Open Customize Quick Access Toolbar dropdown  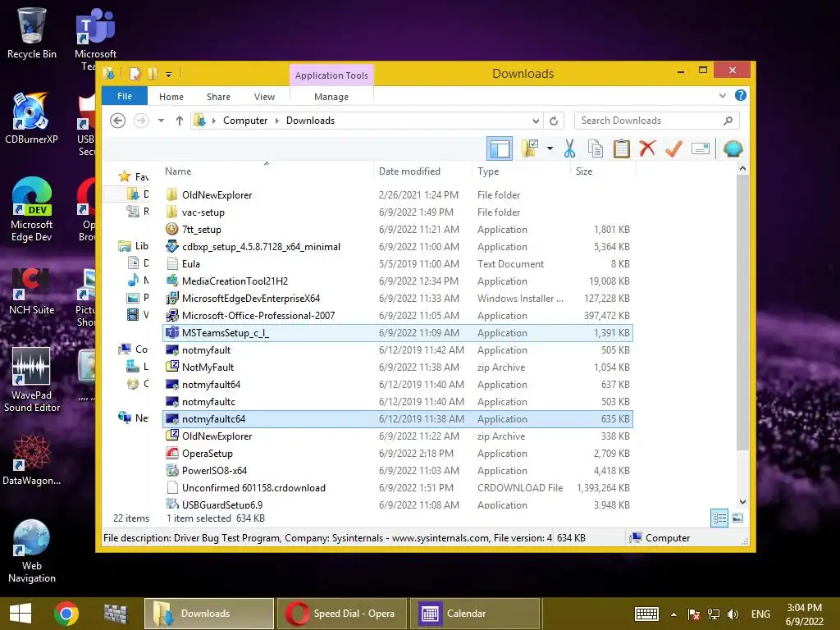[x=168, y=74]
